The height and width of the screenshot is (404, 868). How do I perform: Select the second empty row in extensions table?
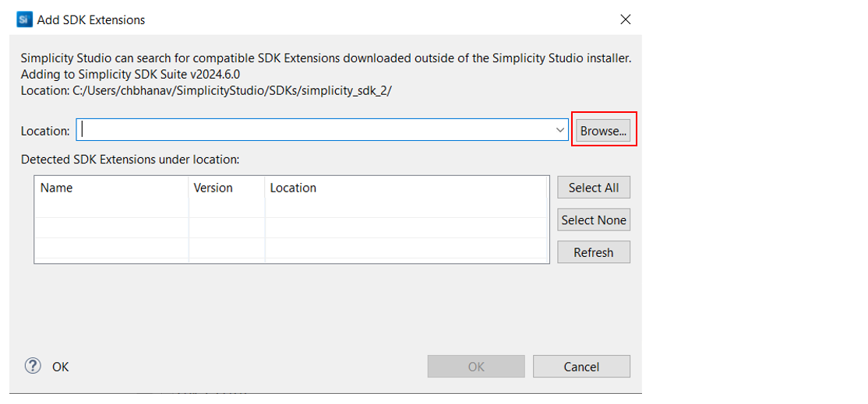pos(291,228)
